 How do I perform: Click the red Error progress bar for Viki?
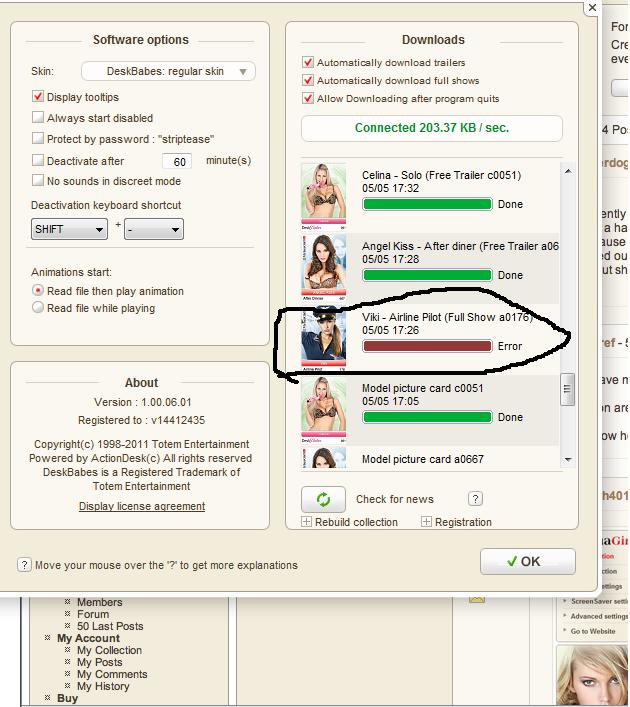click(x=427, y=346)
